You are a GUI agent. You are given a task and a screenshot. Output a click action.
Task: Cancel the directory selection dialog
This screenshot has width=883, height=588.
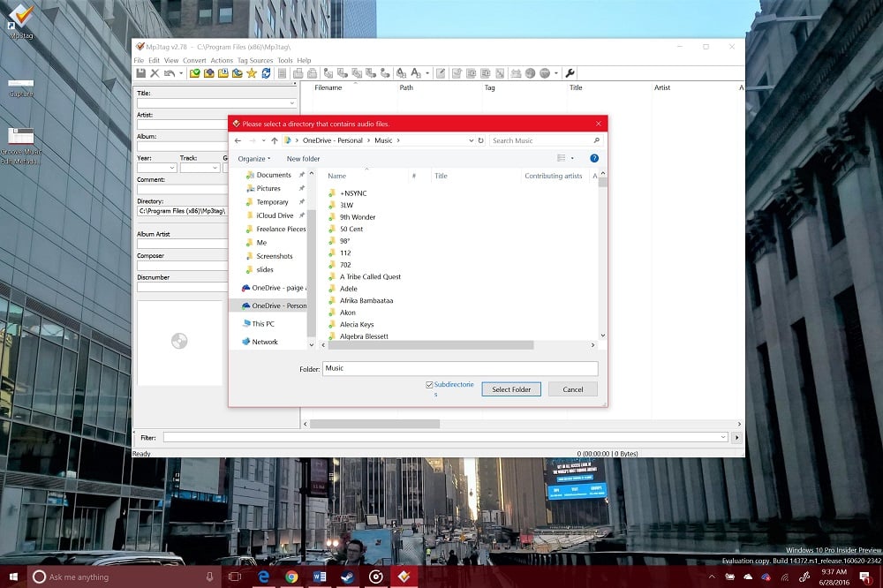[572, 388]
